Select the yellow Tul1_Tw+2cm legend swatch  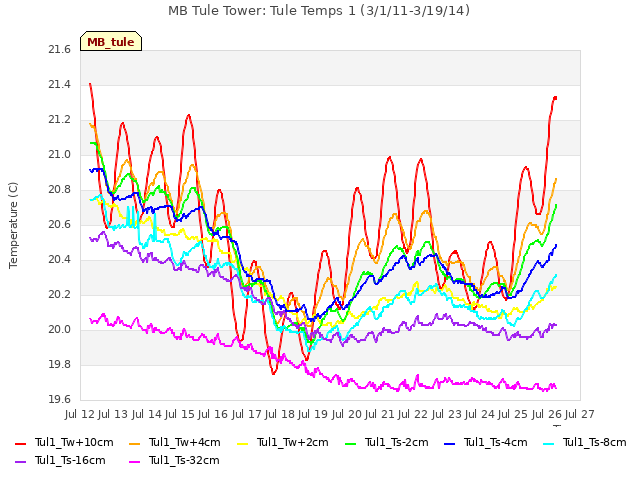[x=242, y=443]
